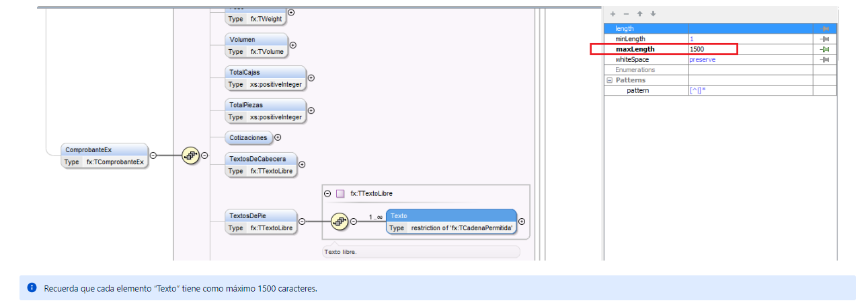Collapse the TextosDePie element
The height and width of the screenshot is (307, 868).
click(x=302, y=221)
